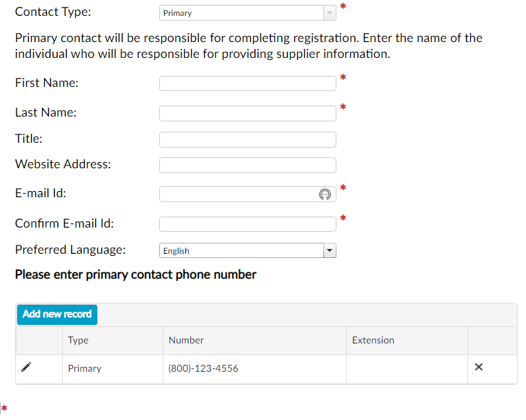This screenshot has height=420, width=526.
Task: Click the autofill icon in E-mail Id field
Action: [x=325, y=194]
